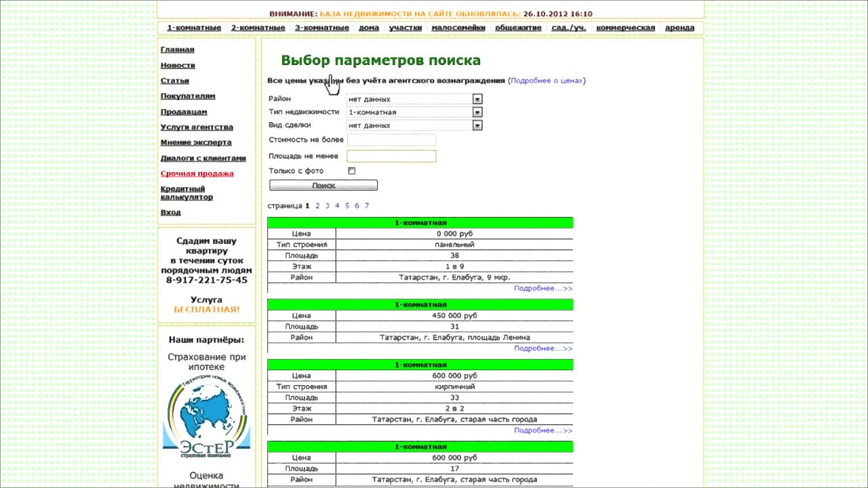
Task: Go to results page 4
Action: tap(337, 205)
